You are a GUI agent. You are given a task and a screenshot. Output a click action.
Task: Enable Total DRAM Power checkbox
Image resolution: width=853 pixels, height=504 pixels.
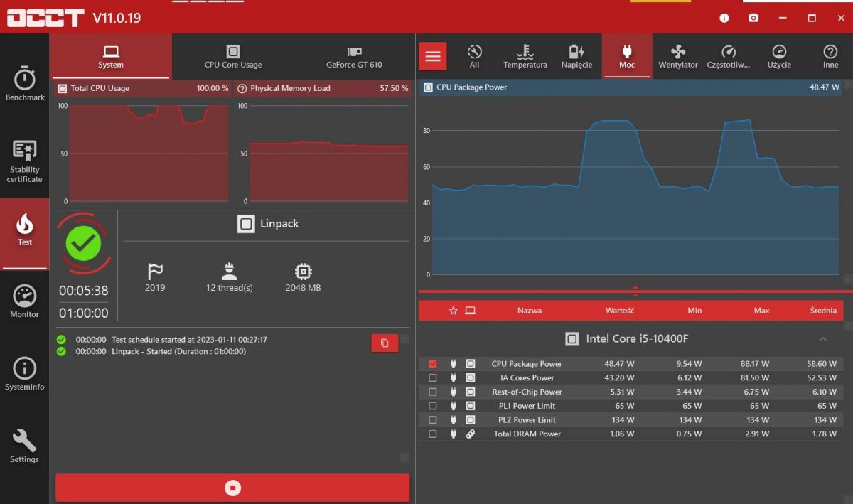tap(433, 434)
